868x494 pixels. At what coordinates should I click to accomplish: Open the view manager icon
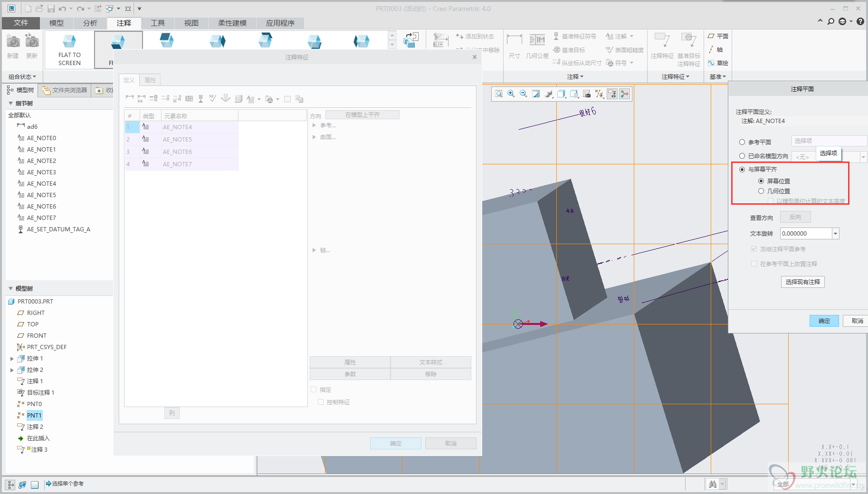pos(574,94)
